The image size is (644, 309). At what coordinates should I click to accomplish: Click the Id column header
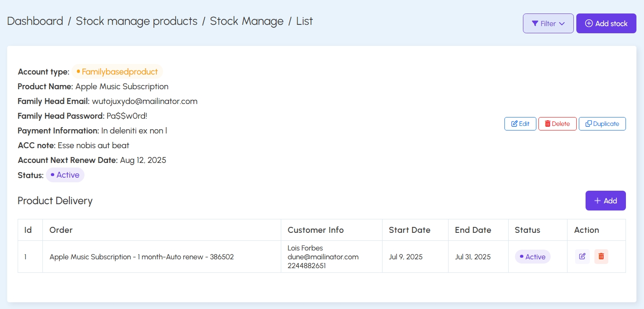pos(28,230)
